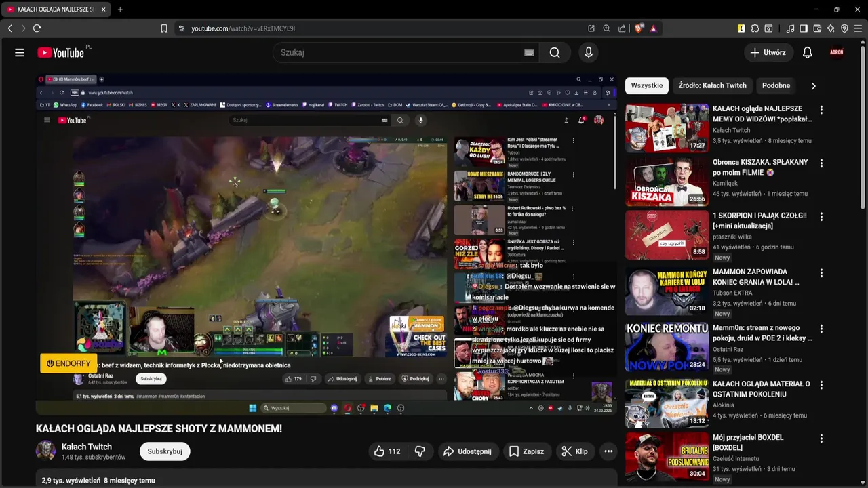This screenshot has height=488, width=868.
Task: Open options for OSTATNIM POKOLENIU video
Action: [x=821, y=385]
